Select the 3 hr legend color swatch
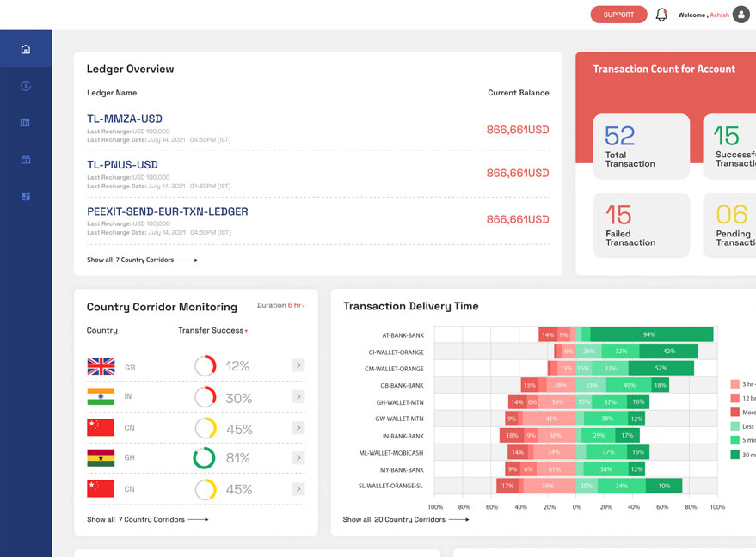Image resolution: width=756 pixels, height=557 pixels. (734, 384)
